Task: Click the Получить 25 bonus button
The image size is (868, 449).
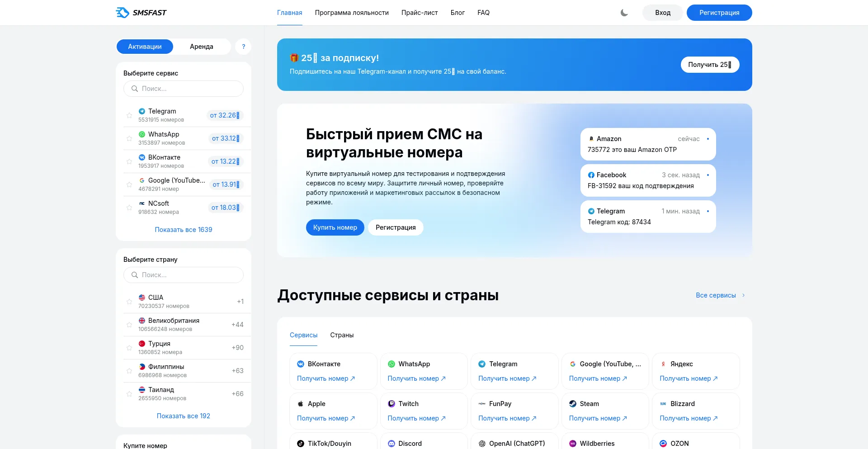Action: 709,65
